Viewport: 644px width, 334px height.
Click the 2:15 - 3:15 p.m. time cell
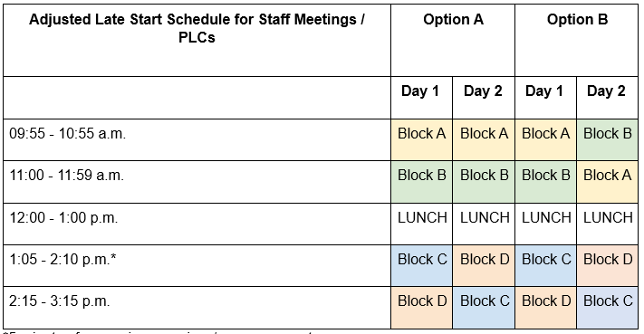click(x=197, y=308)
